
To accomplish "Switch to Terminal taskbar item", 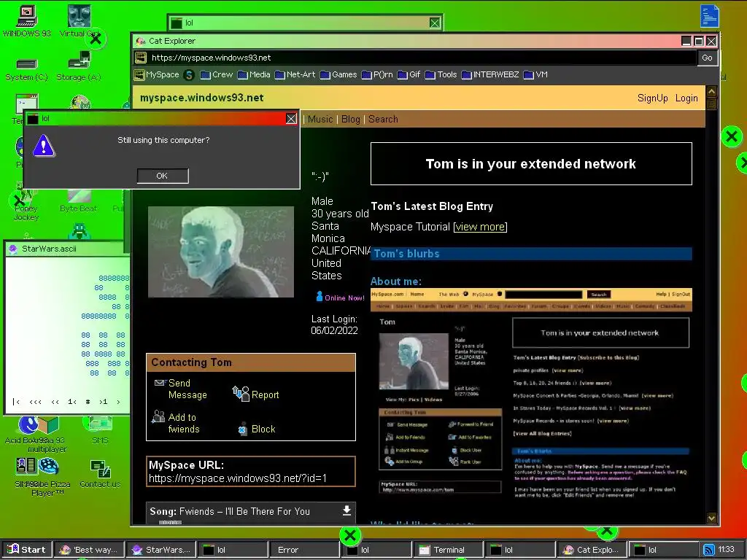I will [x=449, y=550].
